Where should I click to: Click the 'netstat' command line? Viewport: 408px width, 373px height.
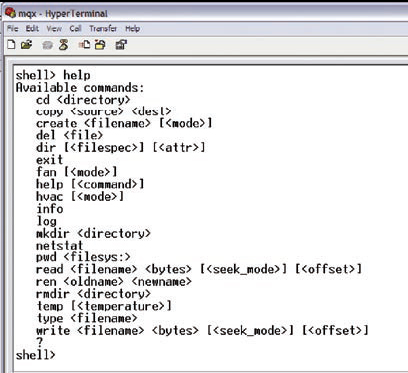[x=59, y=246]
